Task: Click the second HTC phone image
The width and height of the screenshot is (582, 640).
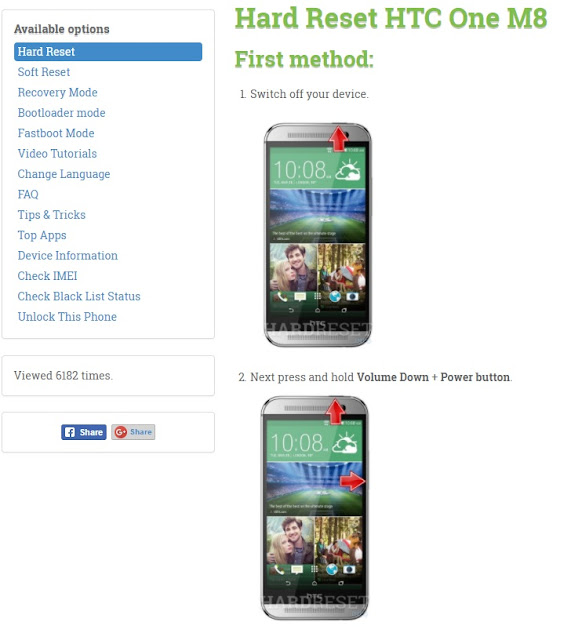Action: [314, 507]
